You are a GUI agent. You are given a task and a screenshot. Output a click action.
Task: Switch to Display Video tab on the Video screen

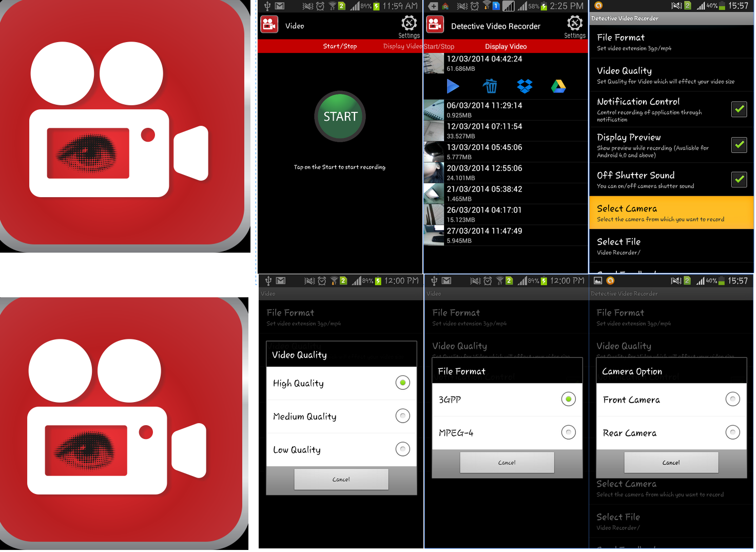pyautogui.click(x=402, y=46)
